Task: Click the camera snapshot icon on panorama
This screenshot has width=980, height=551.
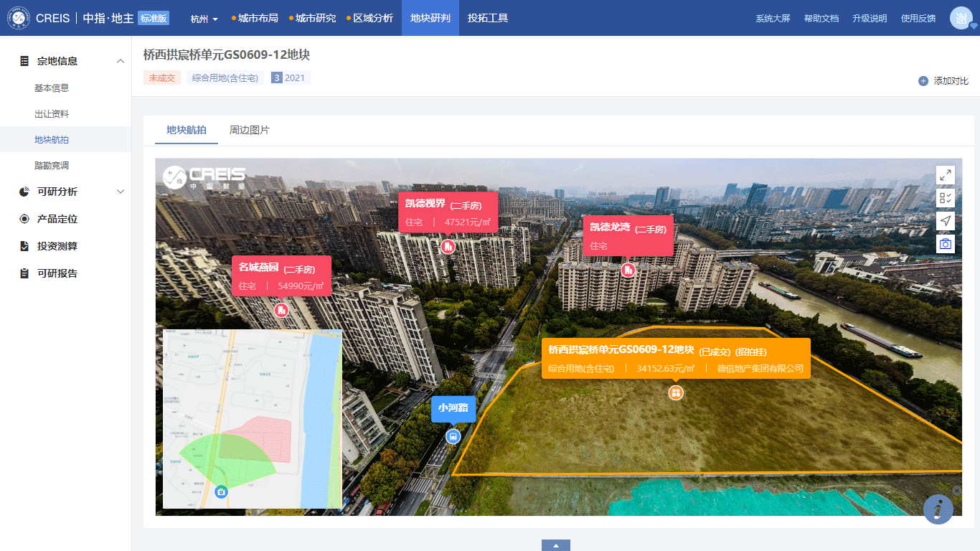Action: pos(946,244)
